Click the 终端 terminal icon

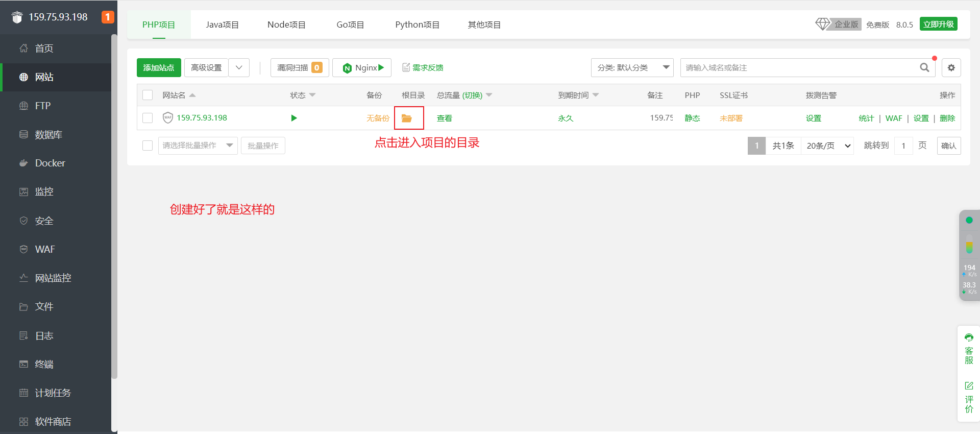pos(23,364)
